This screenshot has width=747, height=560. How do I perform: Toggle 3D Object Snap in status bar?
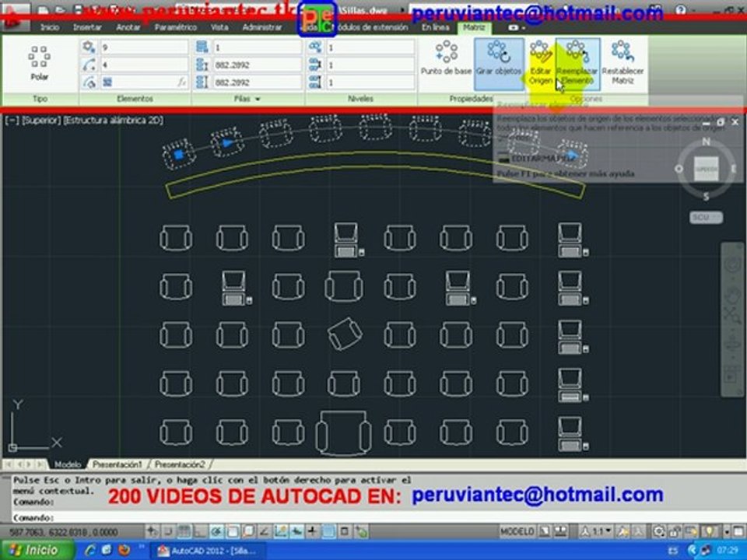pos(248,531)
